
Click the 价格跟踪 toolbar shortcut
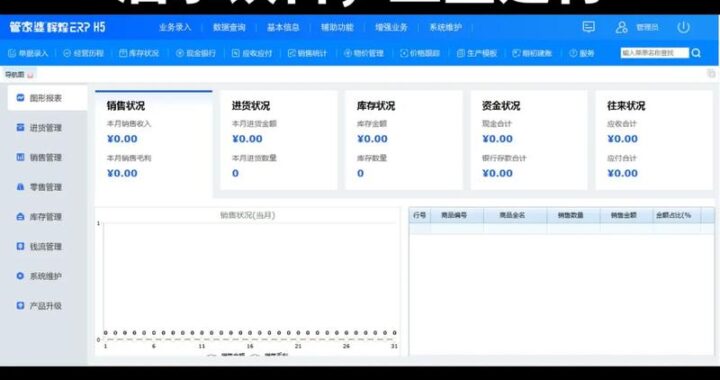(x=420, y=53)
